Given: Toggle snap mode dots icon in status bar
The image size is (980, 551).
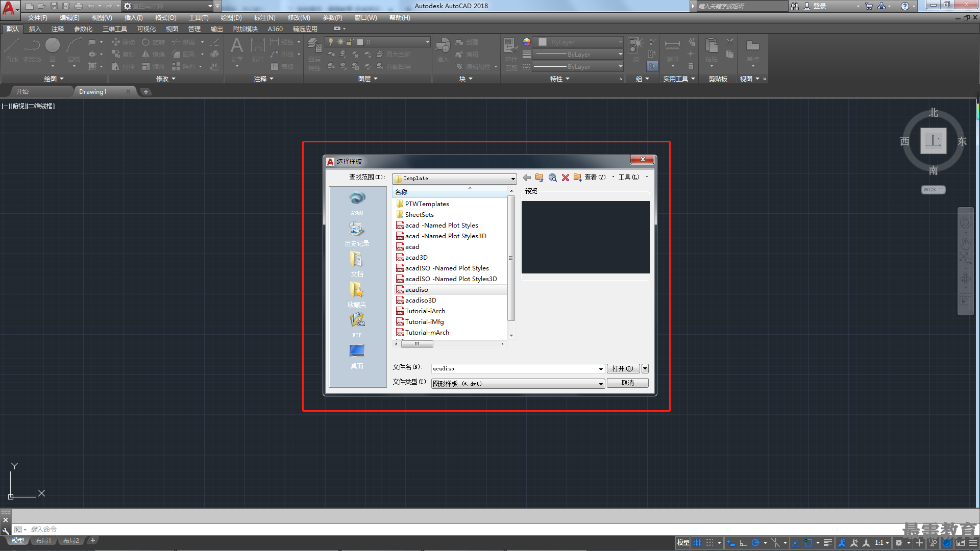Looking at the screenshot, I should [709, 543].
